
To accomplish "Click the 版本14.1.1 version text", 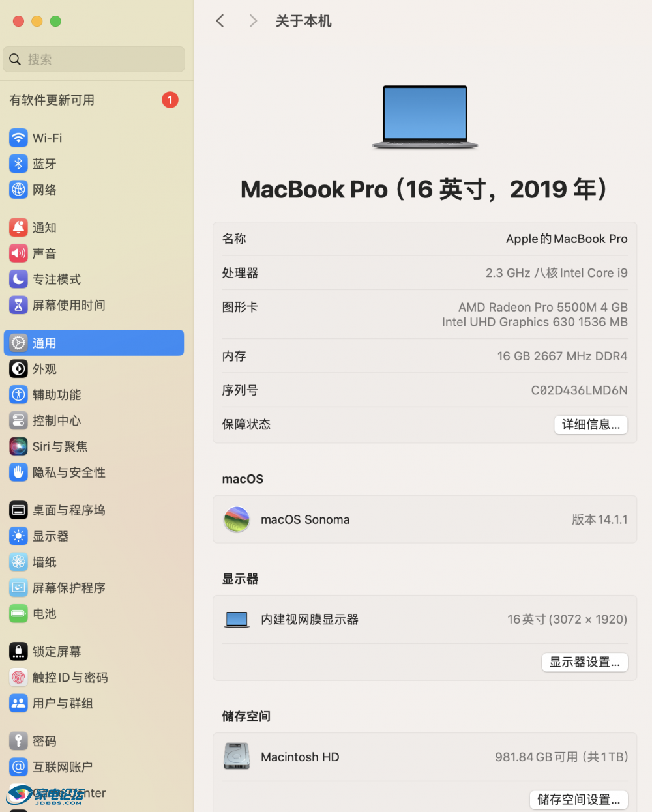I will [x=600, y=519].
